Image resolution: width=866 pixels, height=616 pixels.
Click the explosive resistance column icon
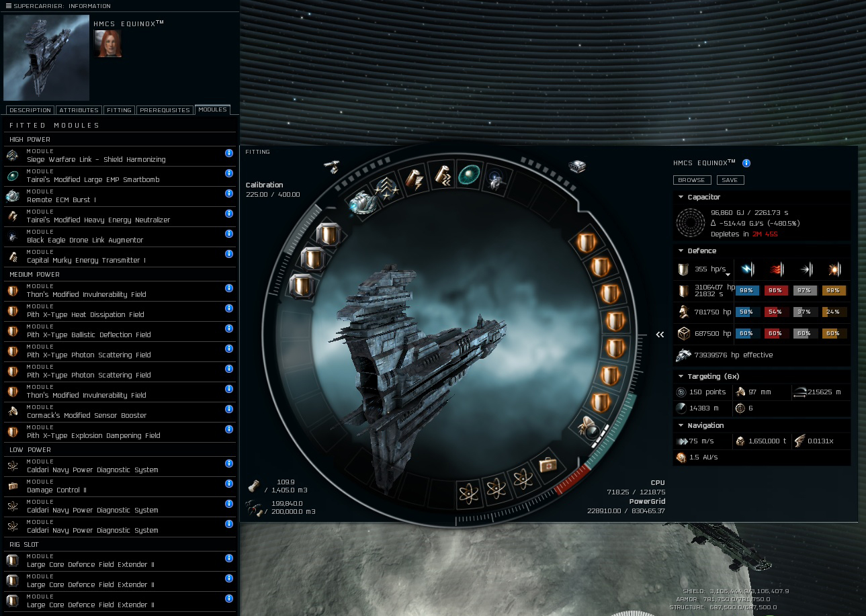[834, 269]
